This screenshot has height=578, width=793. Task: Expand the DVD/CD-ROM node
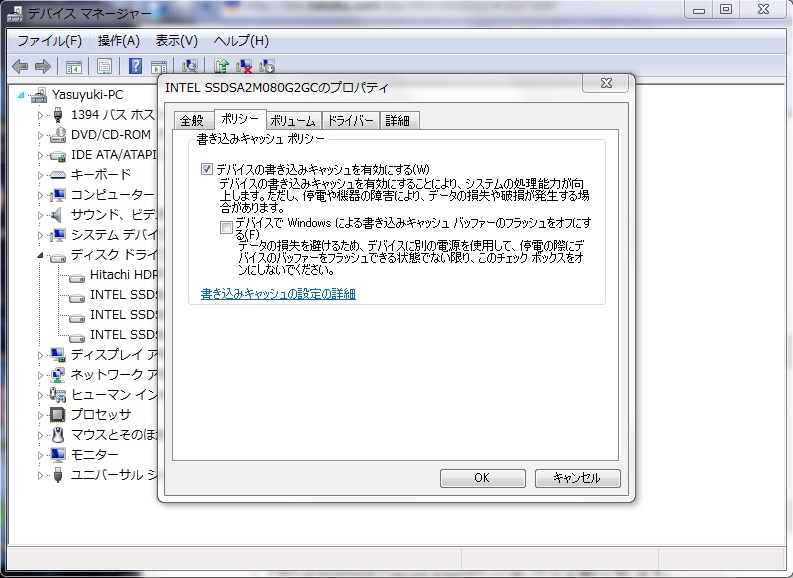[40, 136]
